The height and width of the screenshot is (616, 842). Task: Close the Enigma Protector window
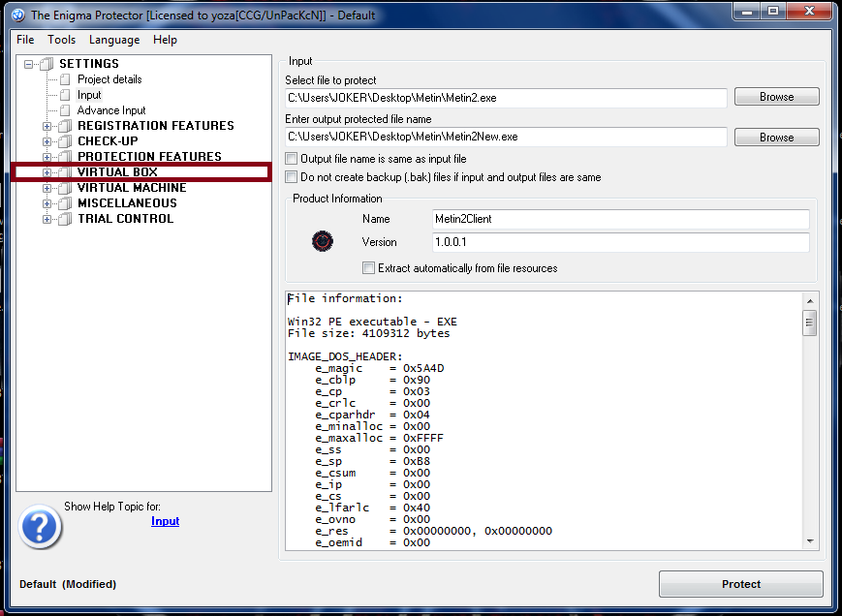point(809,11)
